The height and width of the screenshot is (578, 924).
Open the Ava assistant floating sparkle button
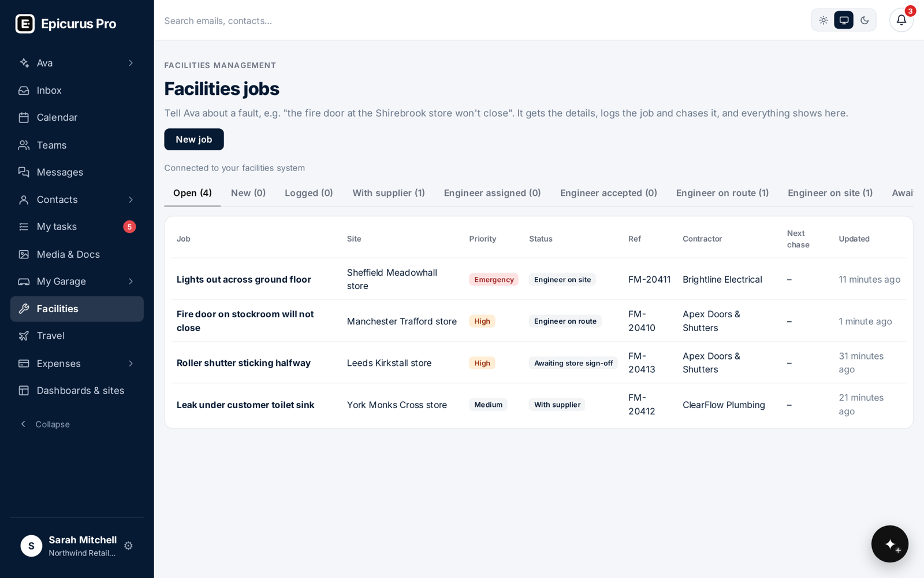889,544
